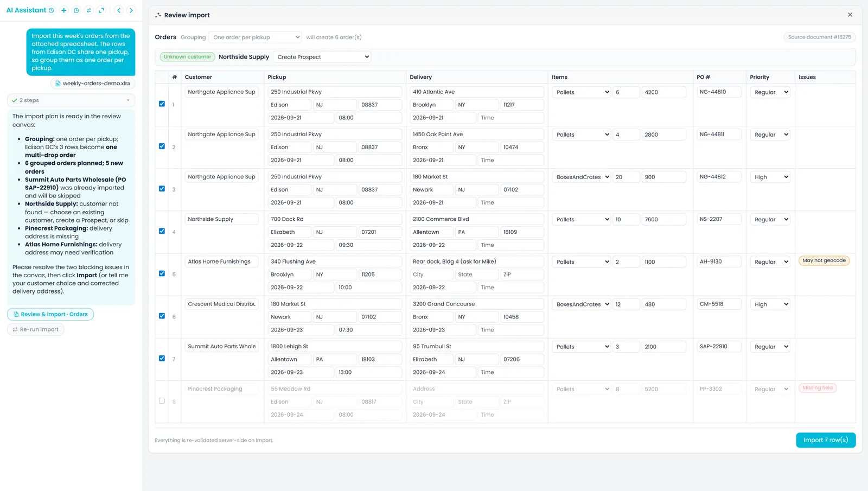868x491 pixels.
Task: Click the Pickup column header
Action: (x=277, y=77)
